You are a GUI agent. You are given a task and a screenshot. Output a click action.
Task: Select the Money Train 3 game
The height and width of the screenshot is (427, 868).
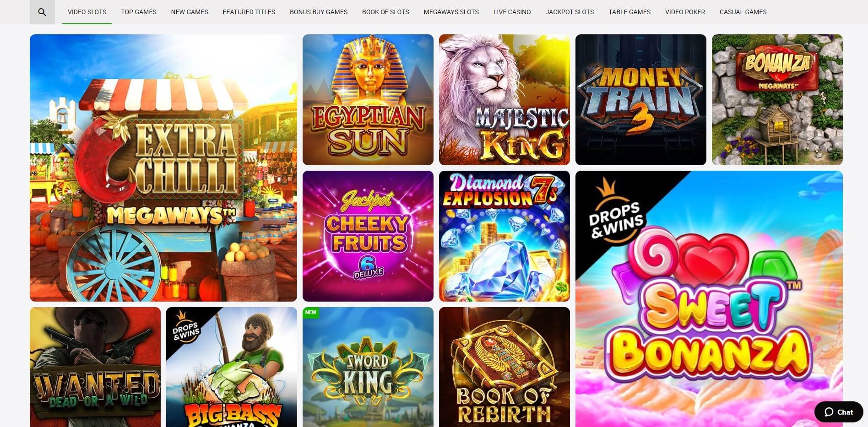tap(641, 100)
